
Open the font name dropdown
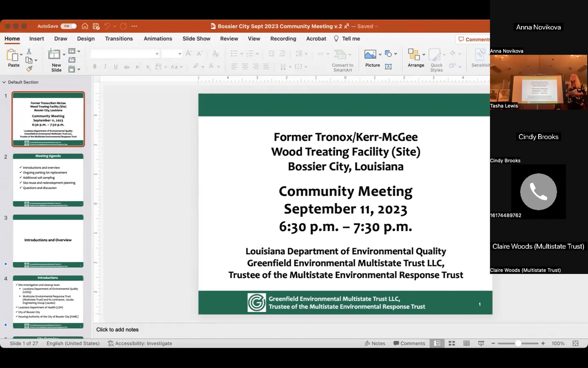click(x=157, y=53)
